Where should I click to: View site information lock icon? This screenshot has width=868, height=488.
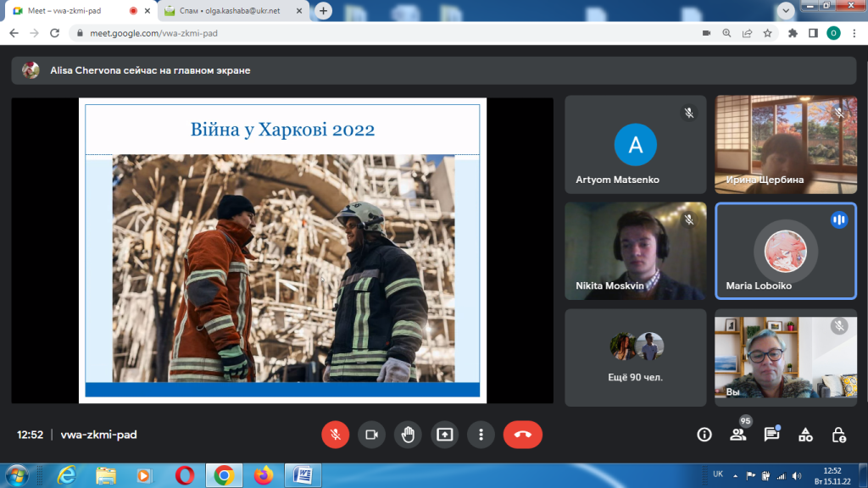tap(80, 33)
